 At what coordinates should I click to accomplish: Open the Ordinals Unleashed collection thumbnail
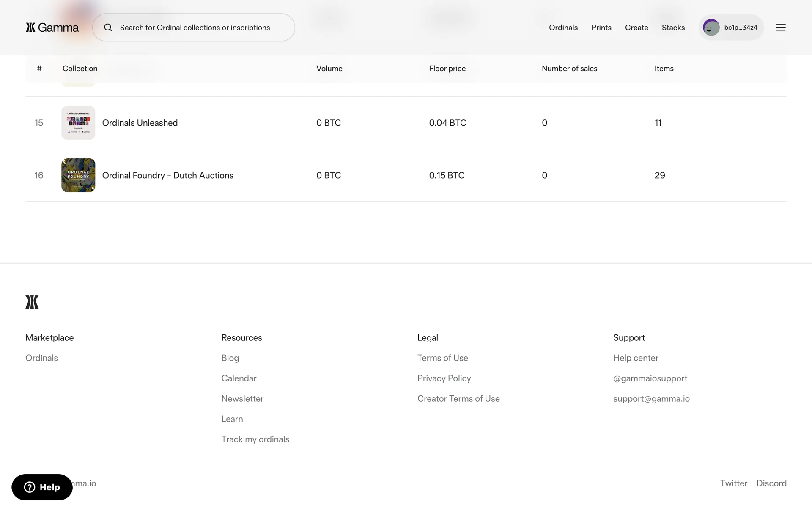pyautogui.click(x=78, y=123)
